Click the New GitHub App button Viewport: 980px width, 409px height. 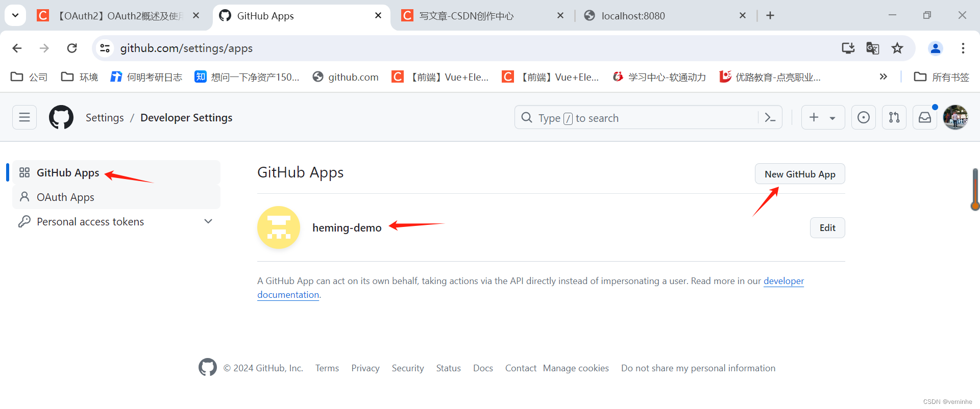(x=800, y=174)
